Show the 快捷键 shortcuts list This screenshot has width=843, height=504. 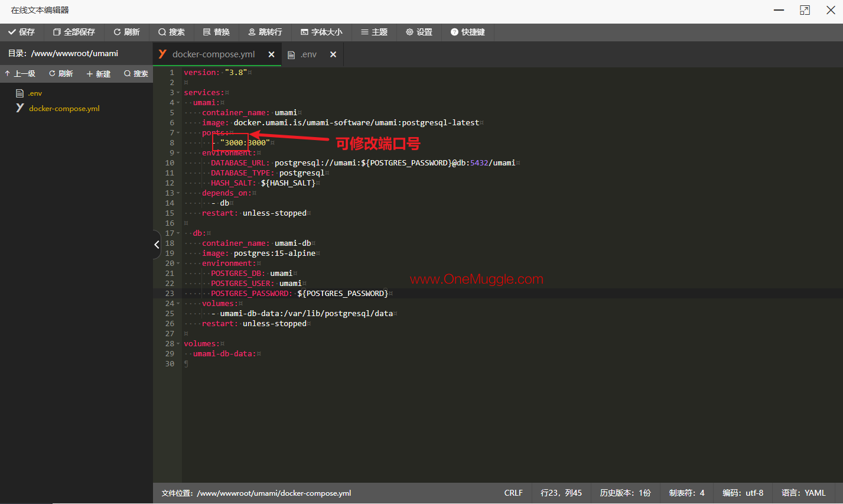click(x=467, y=32)
